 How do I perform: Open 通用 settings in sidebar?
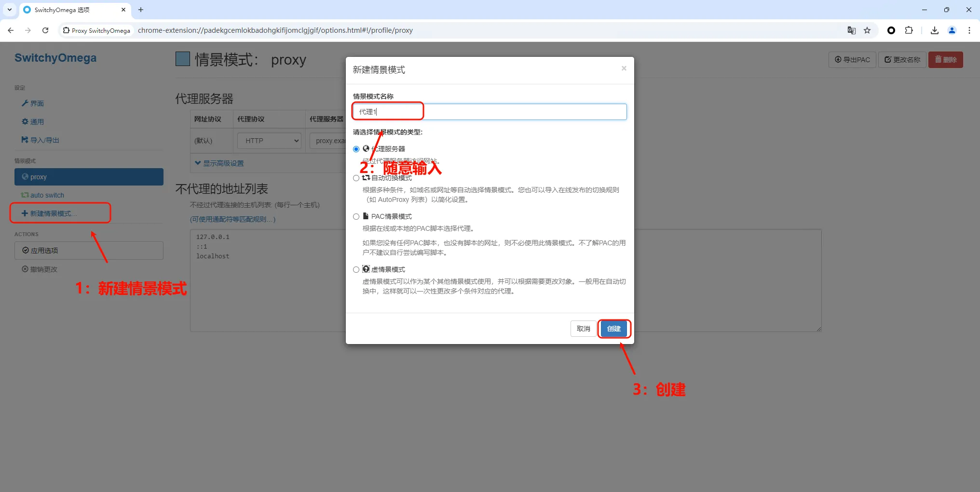click(33, 121)
